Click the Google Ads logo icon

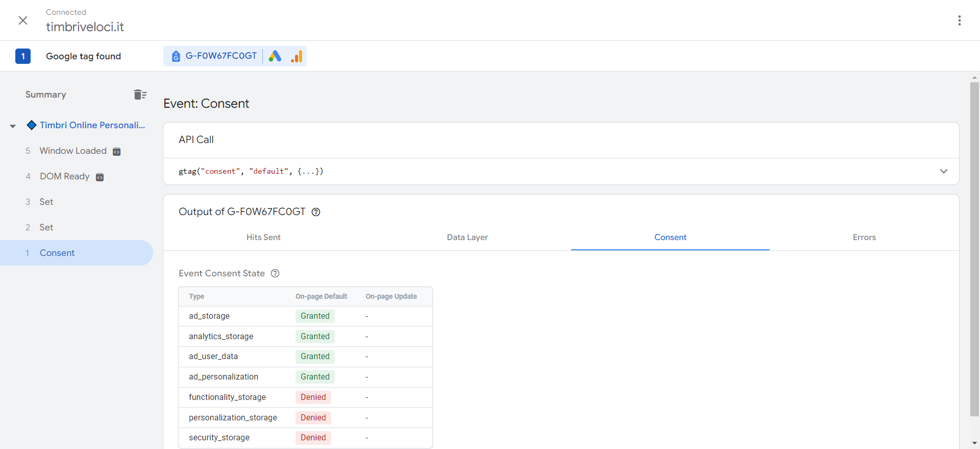275,56
